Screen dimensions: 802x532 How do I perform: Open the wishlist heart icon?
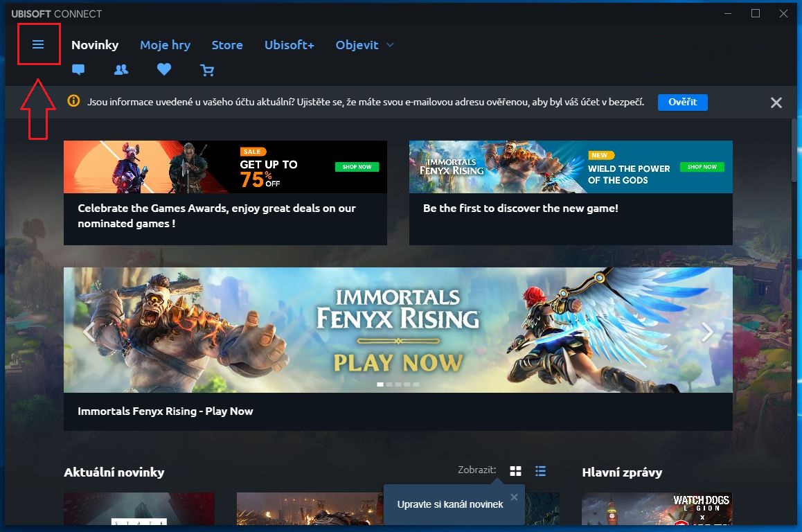point(164,69)
